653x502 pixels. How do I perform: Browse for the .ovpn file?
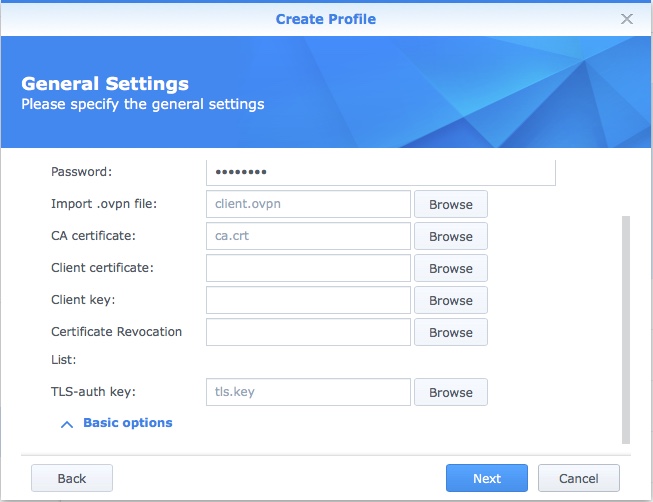(x=450, y=204)
